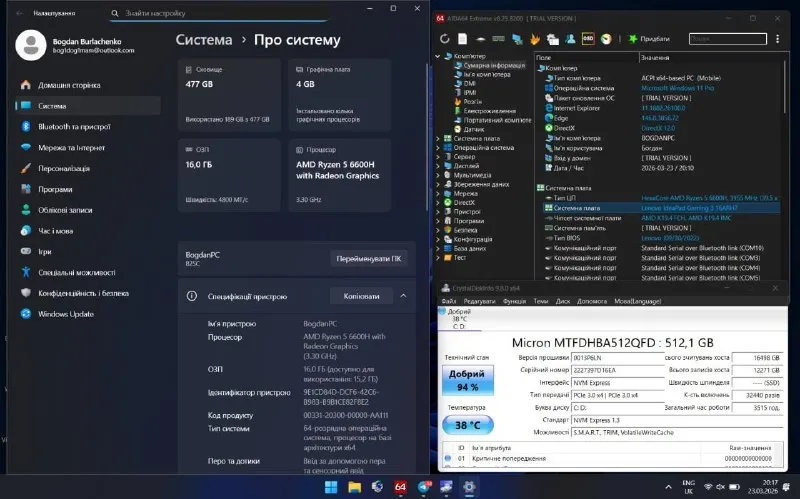Screen dimensions: 800x499
Task: Click the AIDA64 refresh icon
Action: 444,39
